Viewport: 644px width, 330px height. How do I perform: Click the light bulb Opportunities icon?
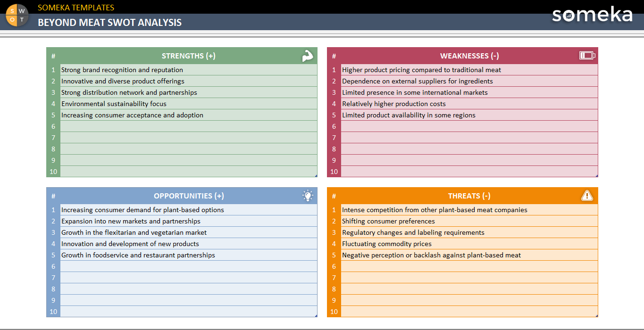pyautogui.click(x=308, y=196)
